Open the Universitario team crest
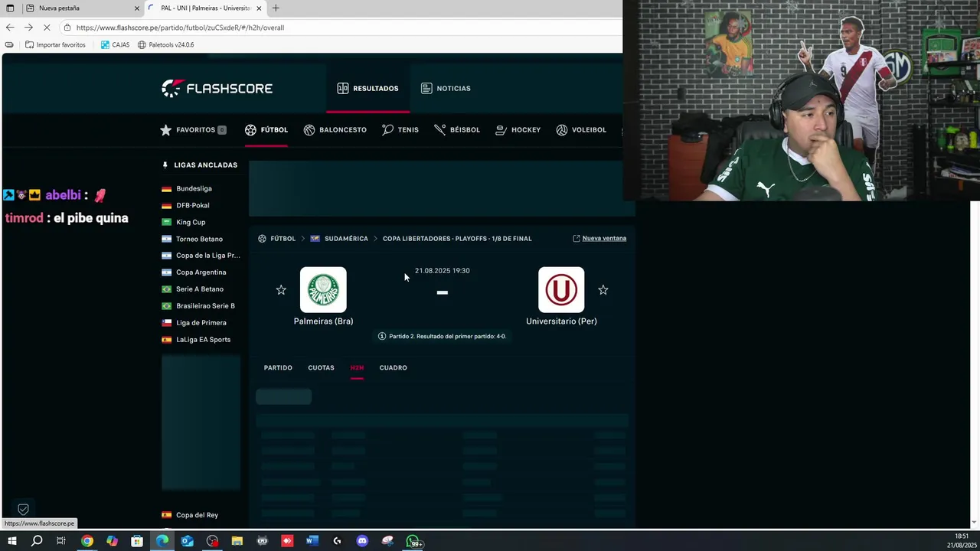Viewport: 980px width, 551px height. [x=561, y=290]
